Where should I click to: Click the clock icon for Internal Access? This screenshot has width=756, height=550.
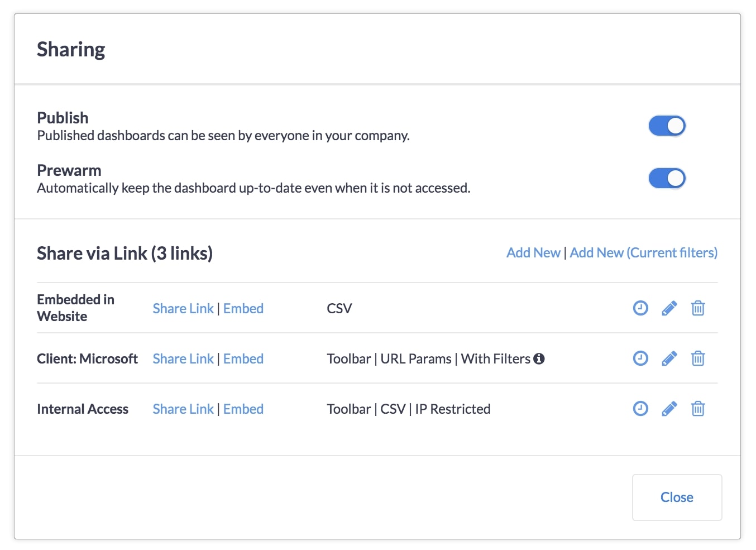coord(640,409)
